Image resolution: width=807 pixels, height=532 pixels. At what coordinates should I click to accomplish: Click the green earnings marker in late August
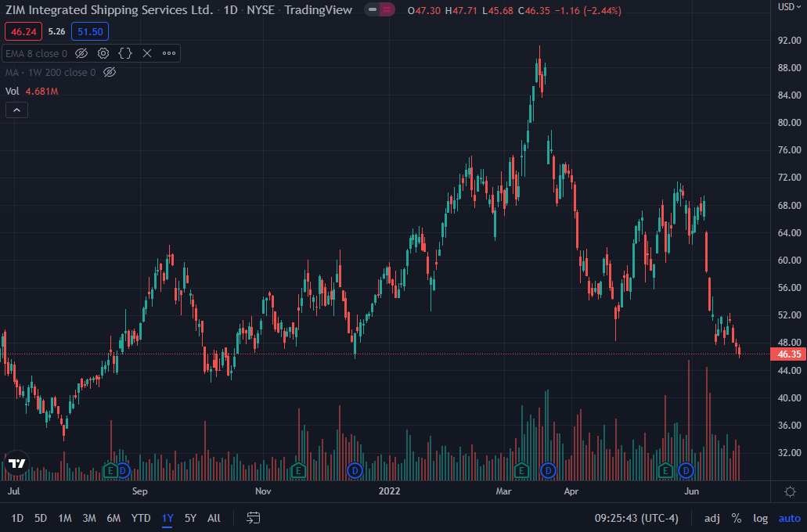[x=110, y=470]
